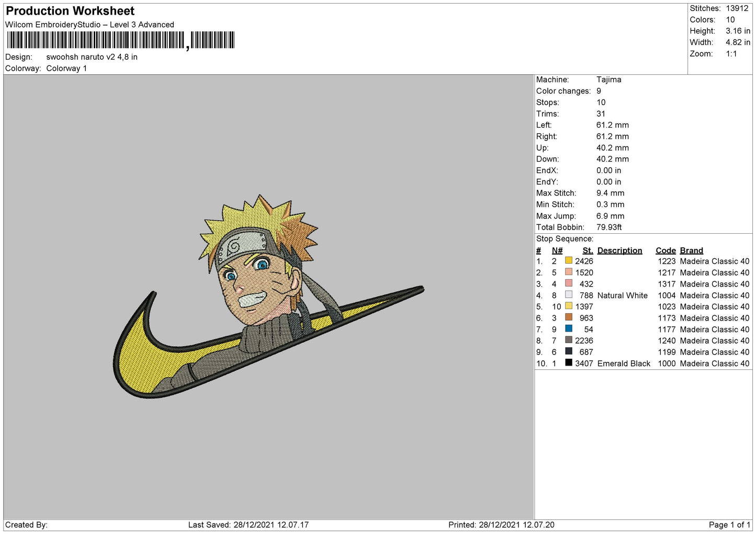This screenshot has width=756, height=534.
Task: Pick the pink swatch for code 1317
Action: pyautogui.click(x=569, y=283)
